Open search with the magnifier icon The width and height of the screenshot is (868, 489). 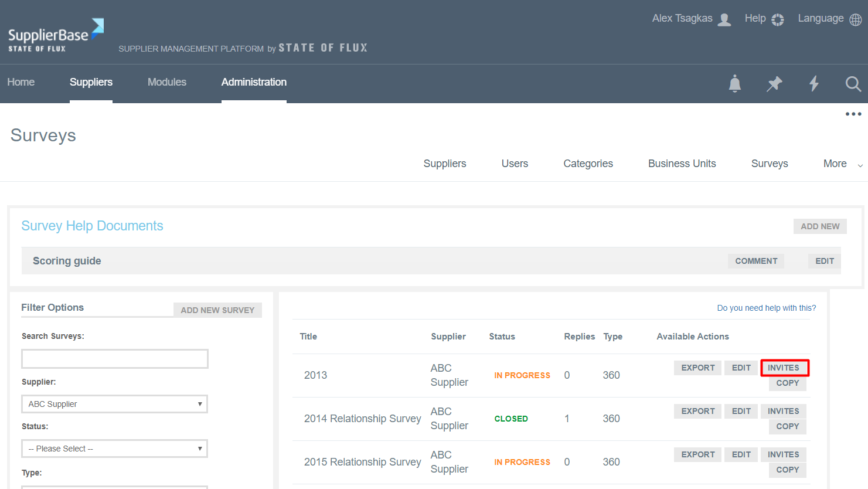(x=853, y=84)
